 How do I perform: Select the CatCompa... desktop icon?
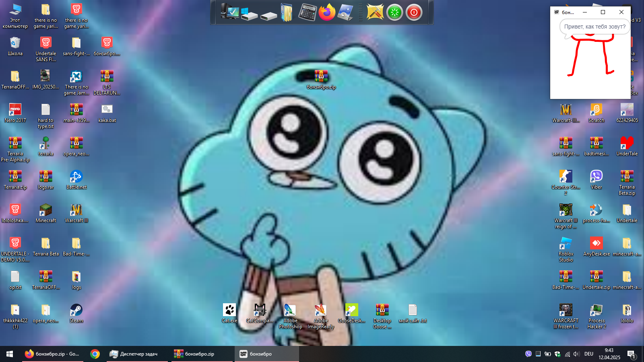pos(260,313)
